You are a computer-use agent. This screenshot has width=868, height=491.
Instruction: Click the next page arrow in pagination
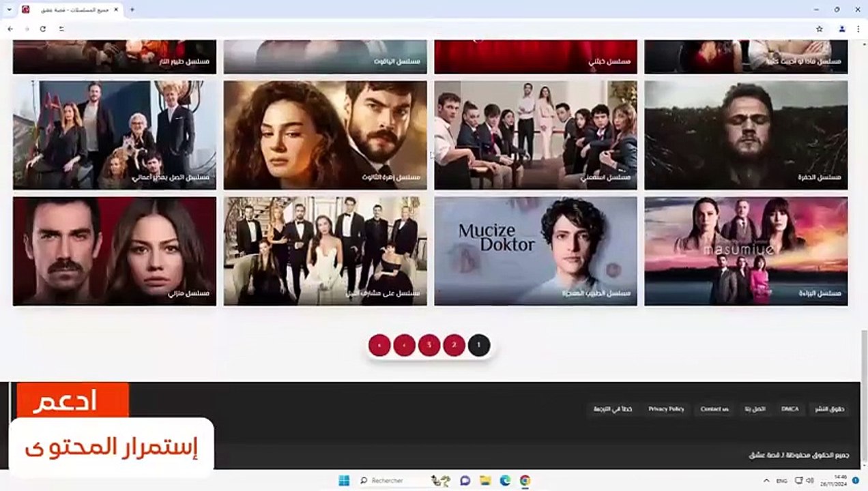pos(404,345)
